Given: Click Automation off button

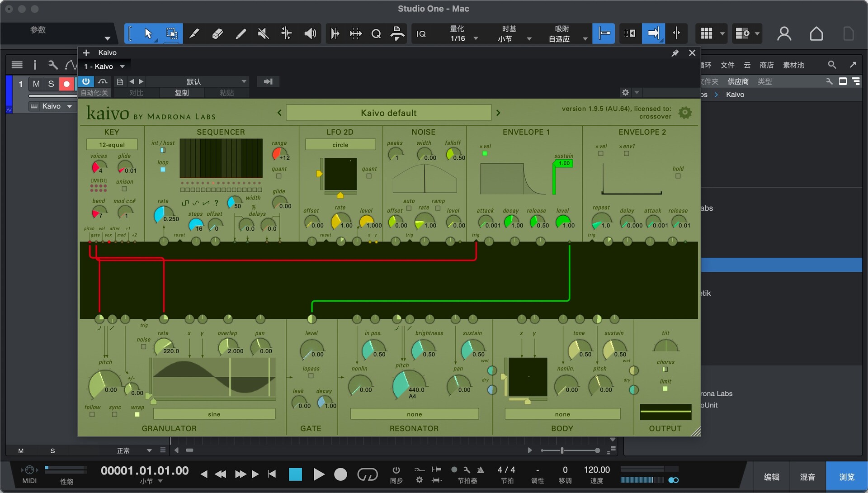Looking at the screenshot, I should tap(94, 93).
